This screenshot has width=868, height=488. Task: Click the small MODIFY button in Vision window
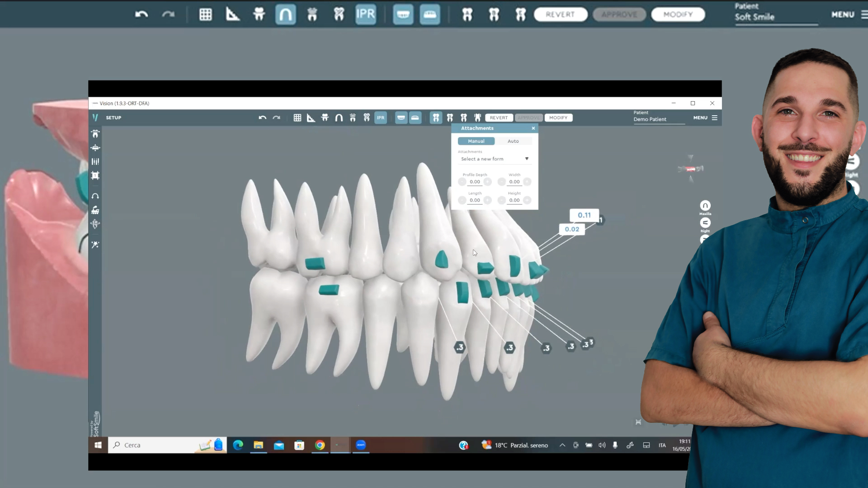[x=558, y=117]
